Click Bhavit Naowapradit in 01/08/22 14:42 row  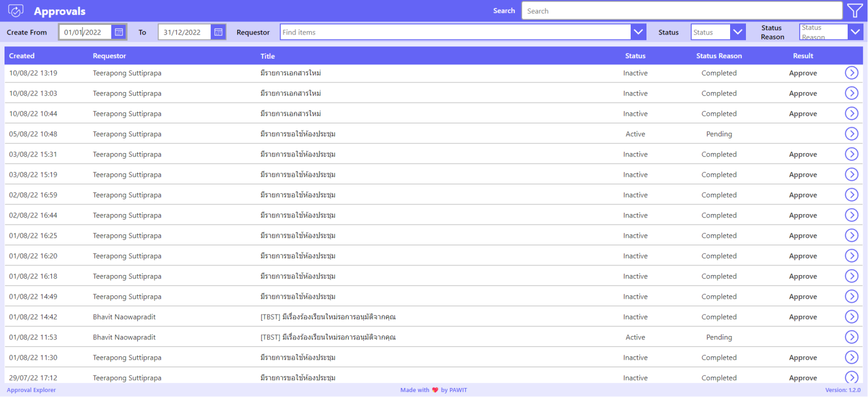(124, 317)
